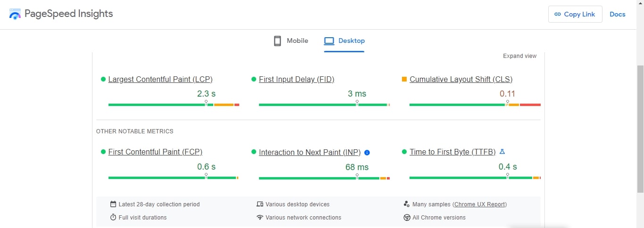
Task: Click the 0.11 CLS value
Action: (508, 94)
